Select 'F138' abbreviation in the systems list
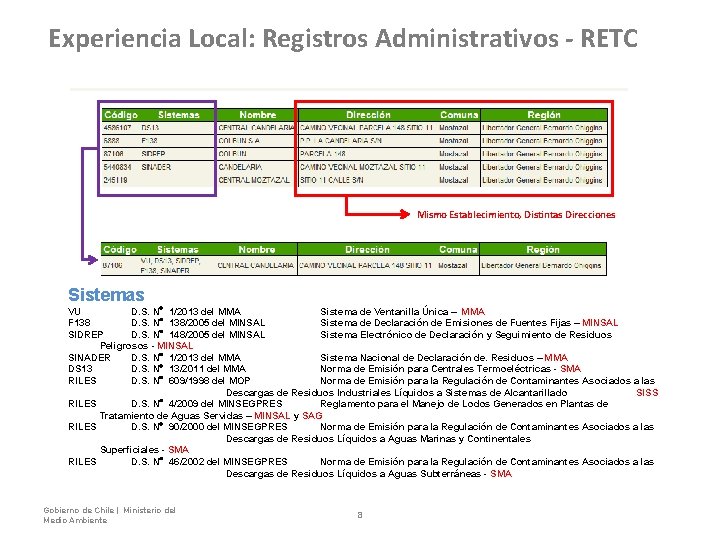This screenshot has height=540, width=720. (x=79, y=323)
